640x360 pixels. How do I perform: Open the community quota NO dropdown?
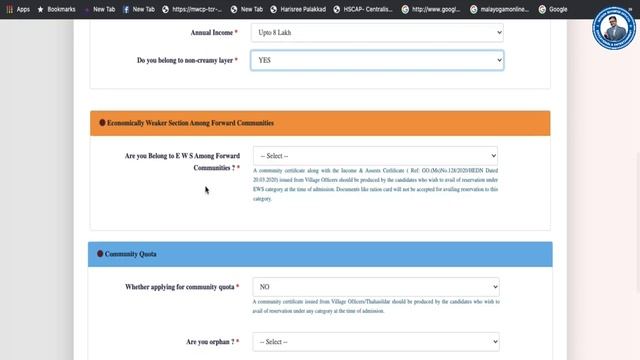[x=376, y=287]
